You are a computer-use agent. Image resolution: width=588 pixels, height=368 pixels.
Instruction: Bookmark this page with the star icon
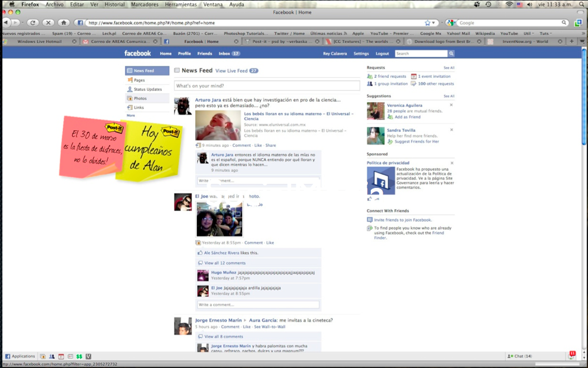(427, 23)
